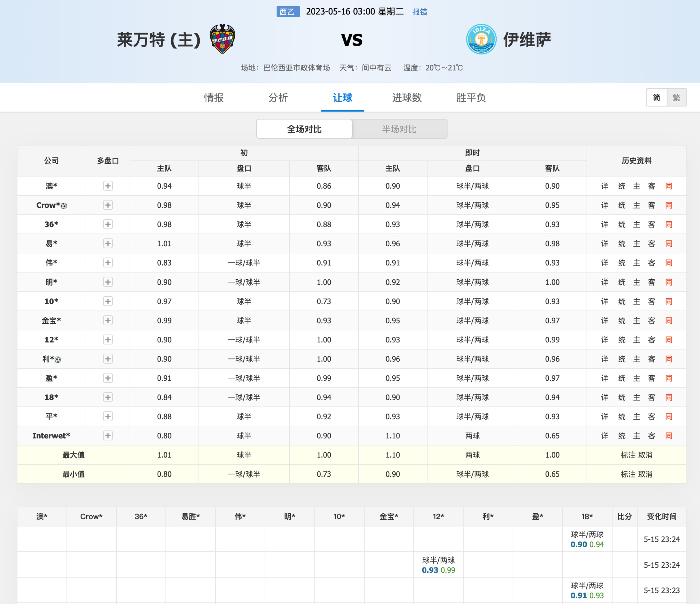Open the 情报 tab
This screenshot has width=700, height=604.
214,98
